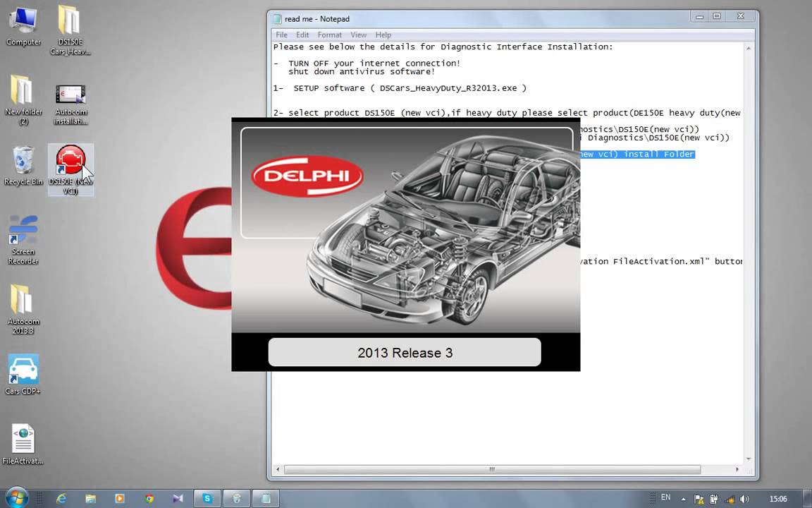Open the network status tray icon
812x508 pixels.
point(729,500)
